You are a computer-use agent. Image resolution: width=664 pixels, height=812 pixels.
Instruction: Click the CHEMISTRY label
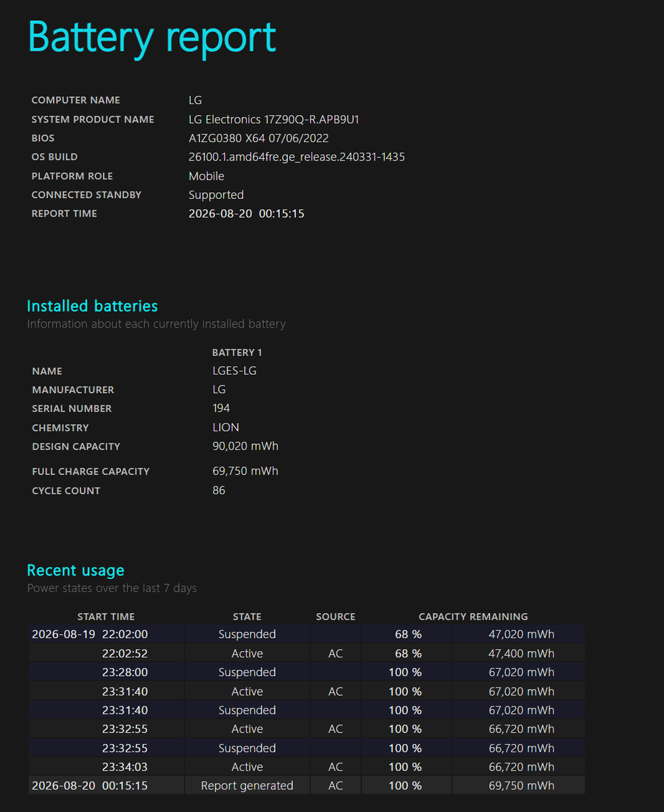(60, 428)
